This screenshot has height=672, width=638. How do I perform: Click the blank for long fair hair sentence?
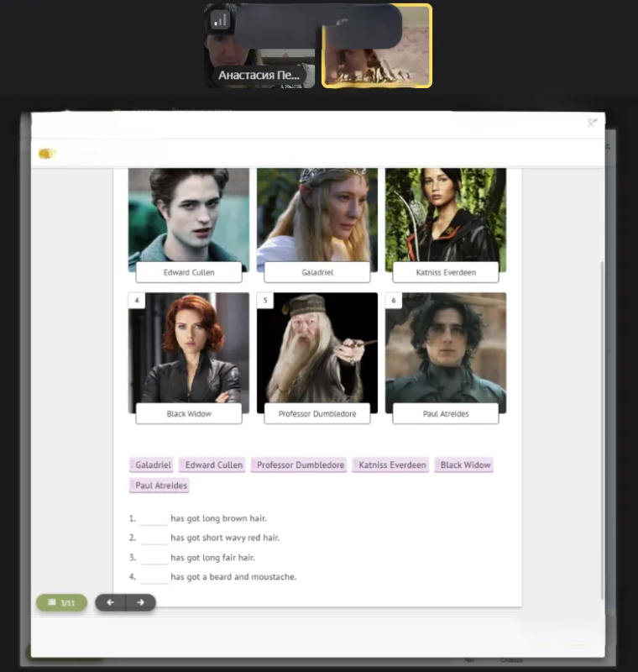[x=154, y=558]
